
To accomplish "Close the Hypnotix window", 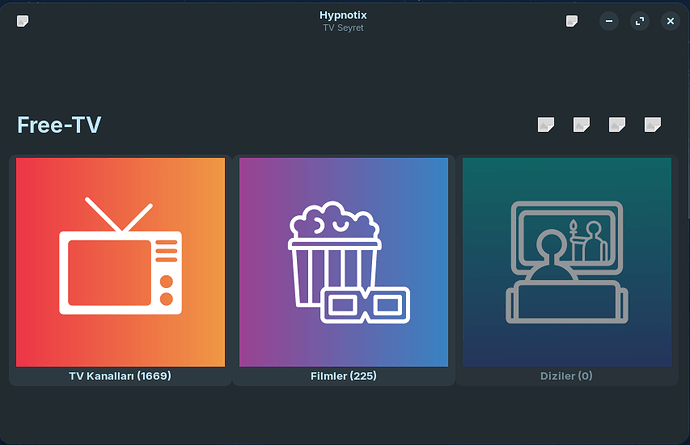I will (x=670, y=21).
